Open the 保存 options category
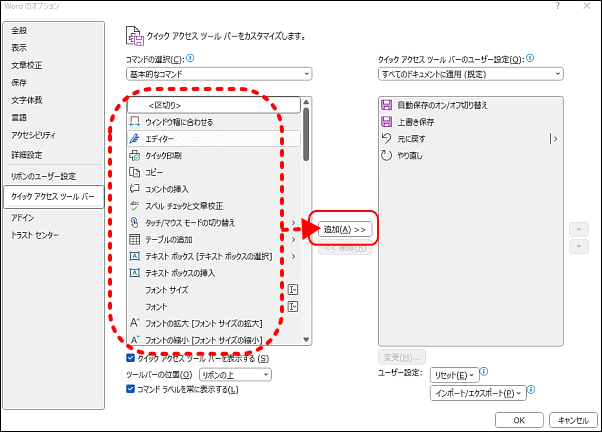602x432 pixels. click(19, 83)
